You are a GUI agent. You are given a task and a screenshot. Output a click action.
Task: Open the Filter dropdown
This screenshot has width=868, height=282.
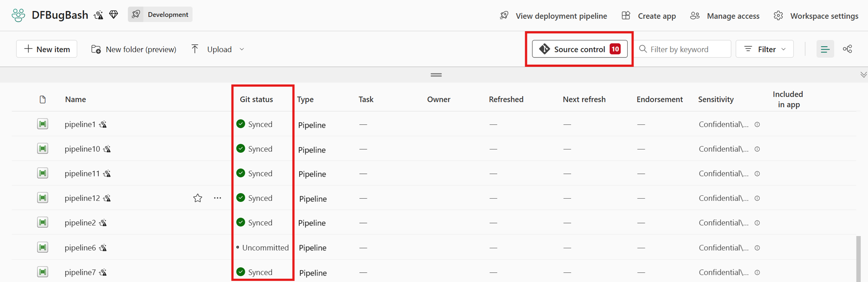[765, 49]
